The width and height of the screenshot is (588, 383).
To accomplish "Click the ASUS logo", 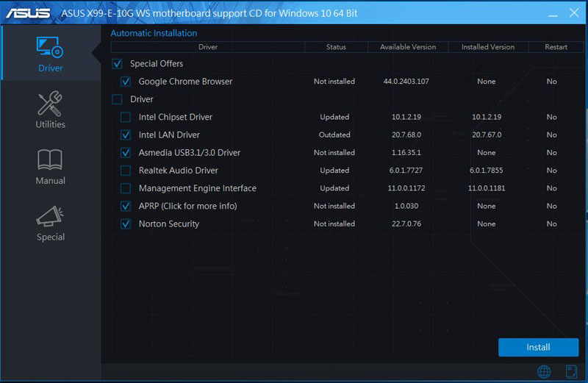I will 28,12.
